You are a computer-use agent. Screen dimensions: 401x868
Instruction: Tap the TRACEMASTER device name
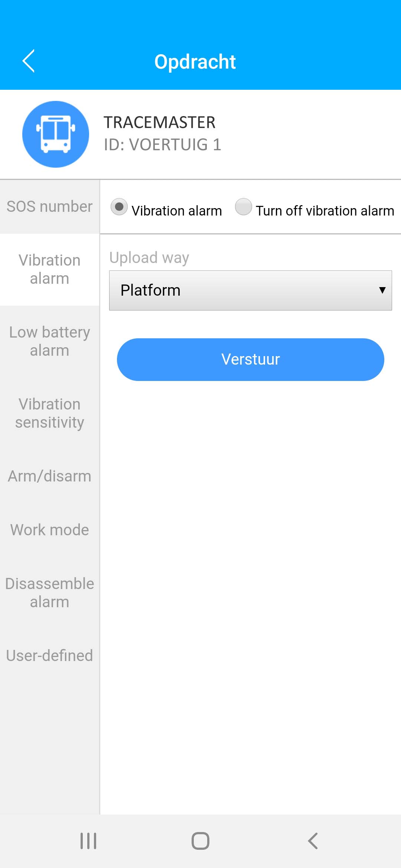tap(160, 122)
